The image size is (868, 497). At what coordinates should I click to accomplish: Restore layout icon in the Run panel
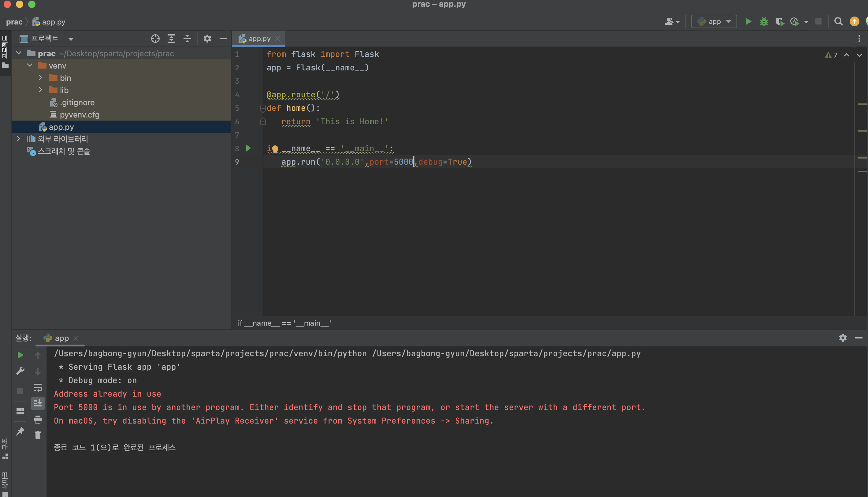[20, 411]
